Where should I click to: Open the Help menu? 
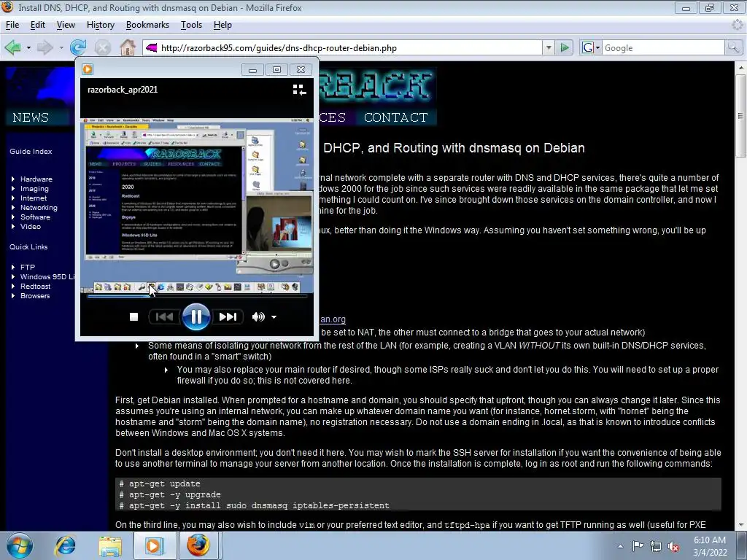coord(222,25)
